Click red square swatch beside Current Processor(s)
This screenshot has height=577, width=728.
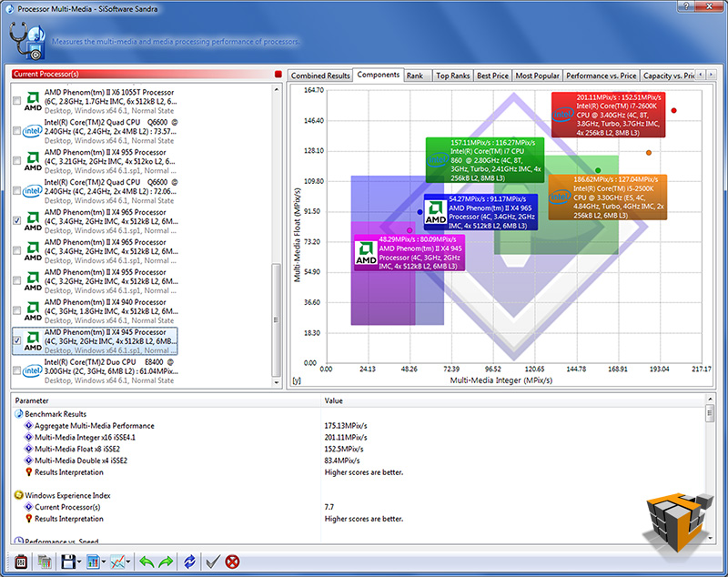[x=278, y=74]
